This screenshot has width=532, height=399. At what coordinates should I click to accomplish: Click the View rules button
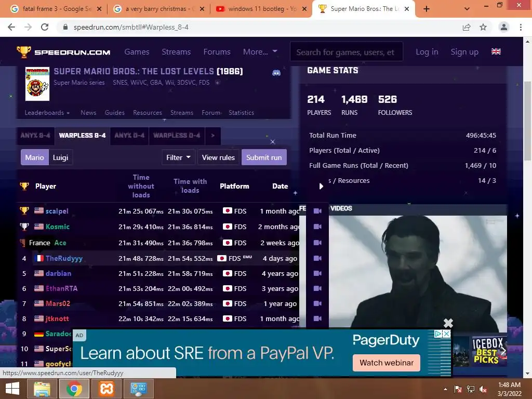pos(218,157)
